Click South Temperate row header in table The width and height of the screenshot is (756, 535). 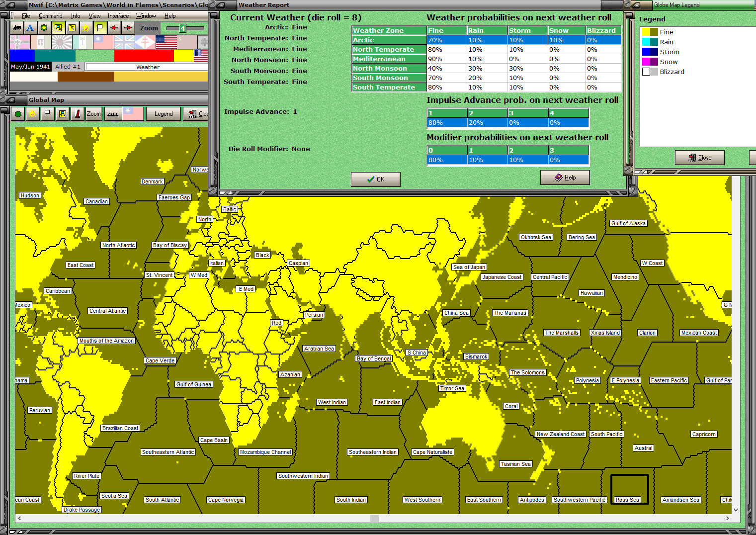389,87
